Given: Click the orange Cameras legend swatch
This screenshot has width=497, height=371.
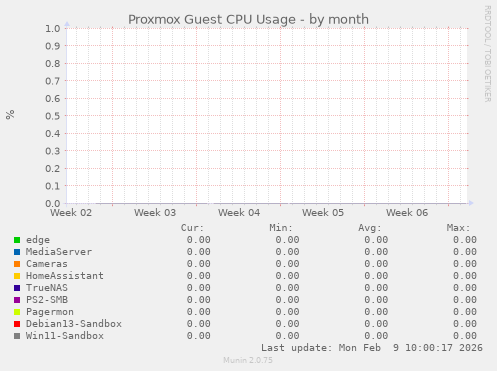Looking at the screenshot, I should click(x=17, y=264).
